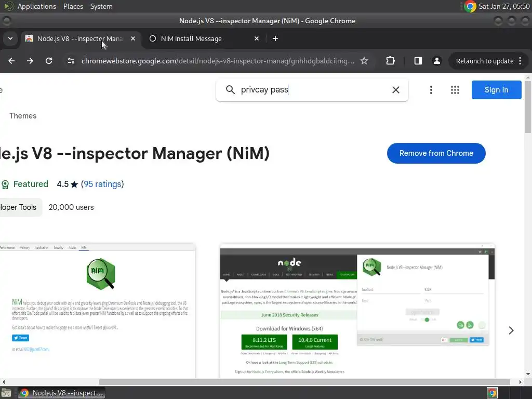Toggle the side panel icon
This screenshot has width=532, height=399.
418,61
